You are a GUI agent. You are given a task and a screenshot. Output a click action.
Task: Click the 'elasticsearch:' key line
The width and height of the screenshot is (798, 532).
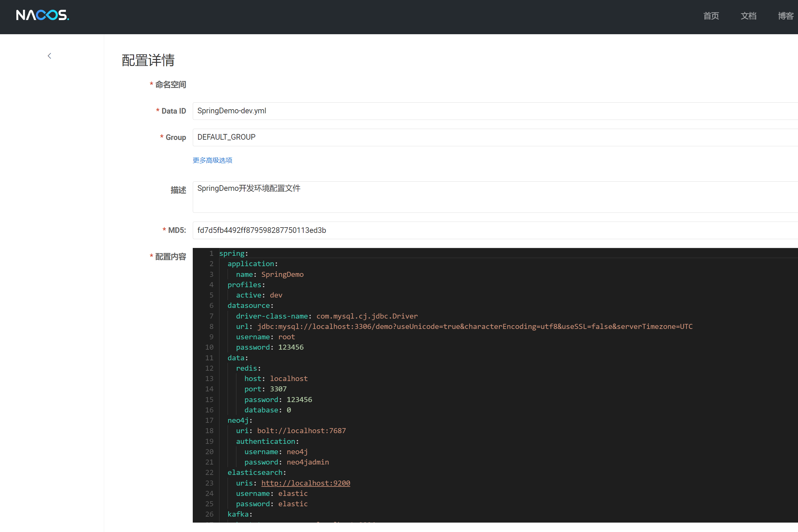256,472
